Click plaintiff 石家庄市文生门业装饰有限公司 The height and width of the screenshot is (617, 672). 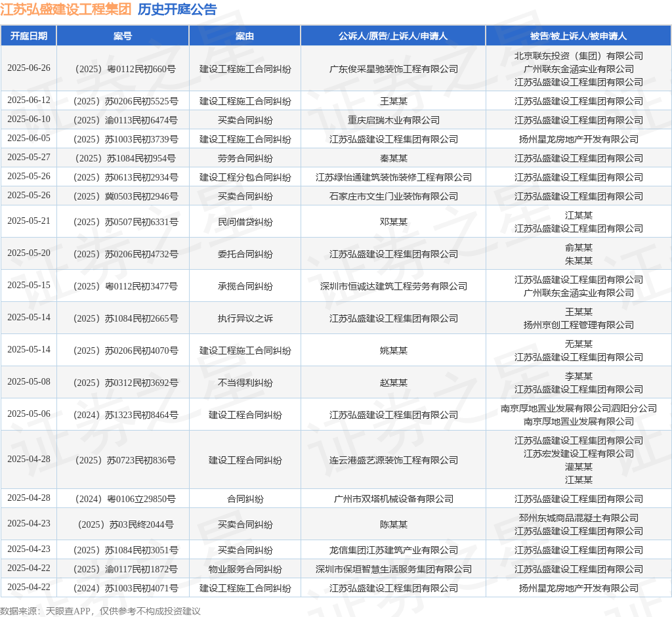coord(394,196)
